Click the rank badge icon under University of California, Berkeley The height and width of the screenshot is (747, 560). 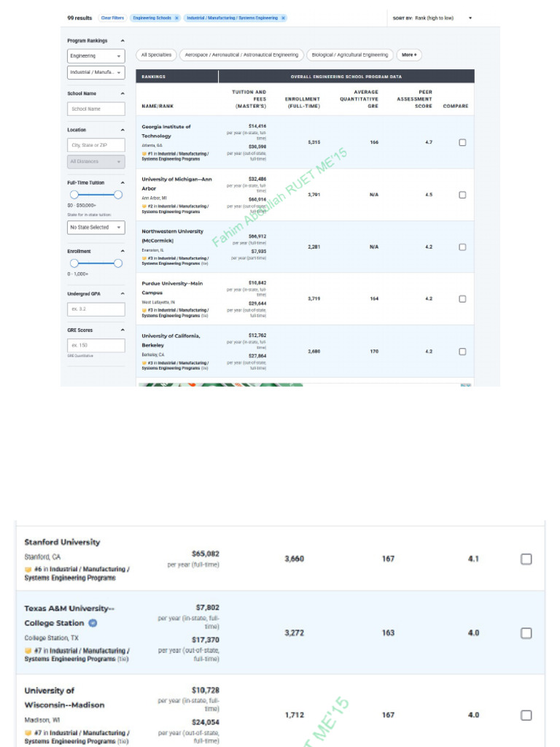[x=144, y=363]
